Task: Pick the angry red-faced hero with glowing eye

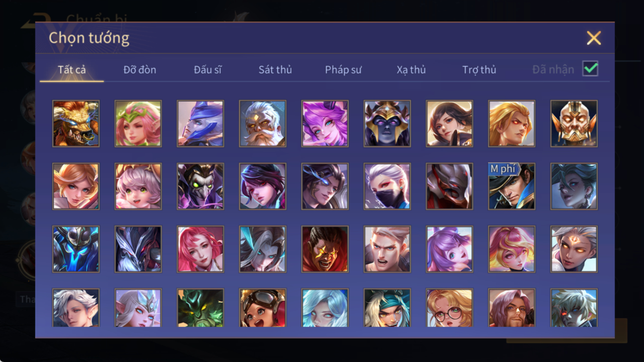Action: 325,249
